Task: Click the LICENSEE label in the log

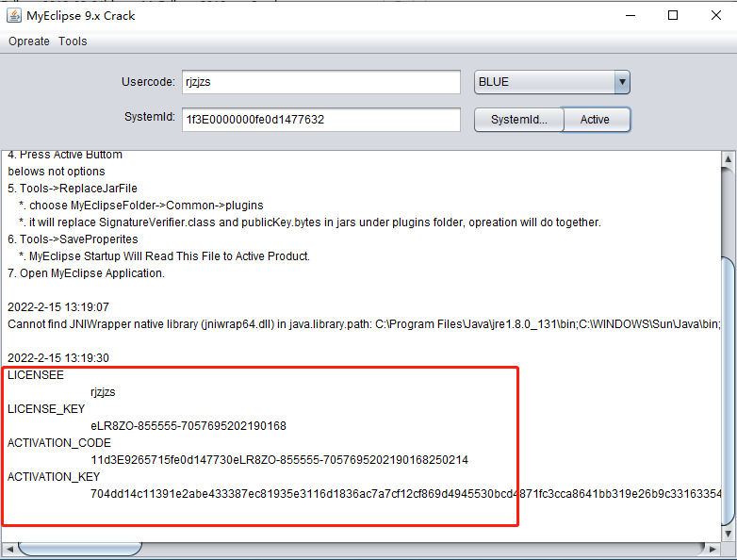Action: tap(36, 374)
